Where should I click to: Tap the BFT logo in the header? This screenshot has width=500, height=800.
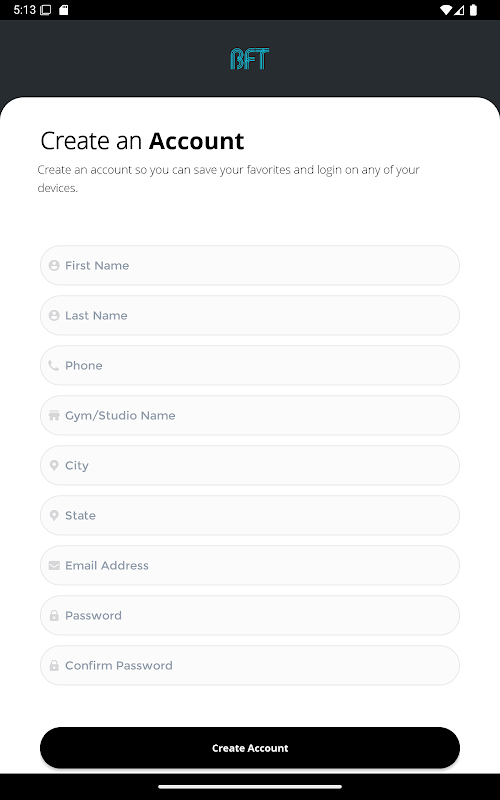(249, 59)
